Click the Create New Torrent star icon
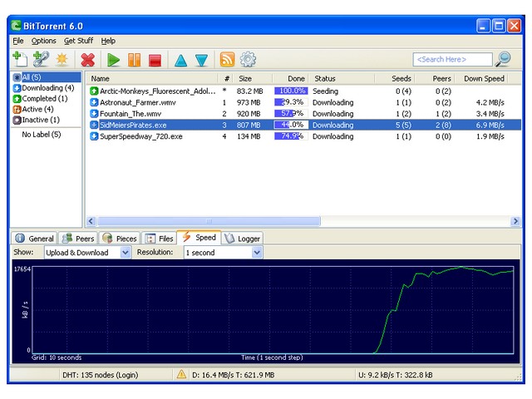 click(x=62, y=59)
